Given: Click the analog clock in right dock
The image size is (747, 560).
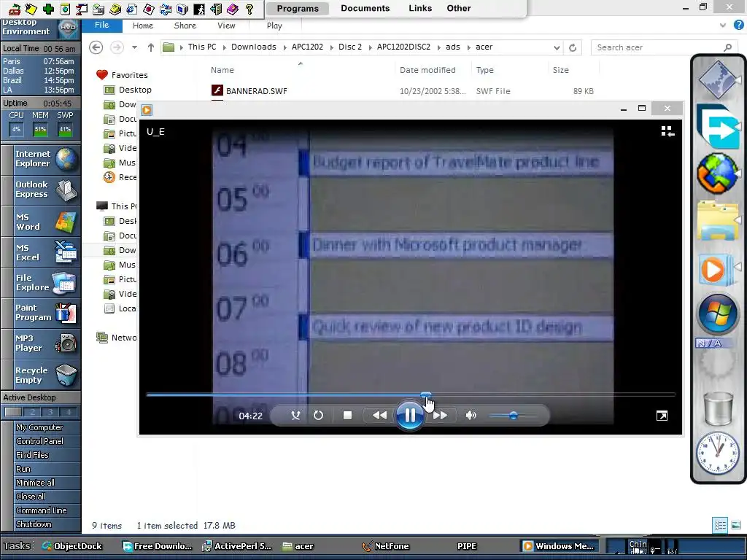Looking at the screenshot, I should pyautogui.click(x=718, y=453).
